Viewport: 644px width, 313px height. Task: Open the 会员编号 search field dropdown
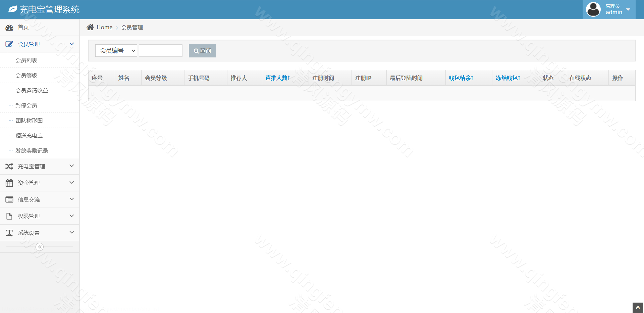click(116, 51)
